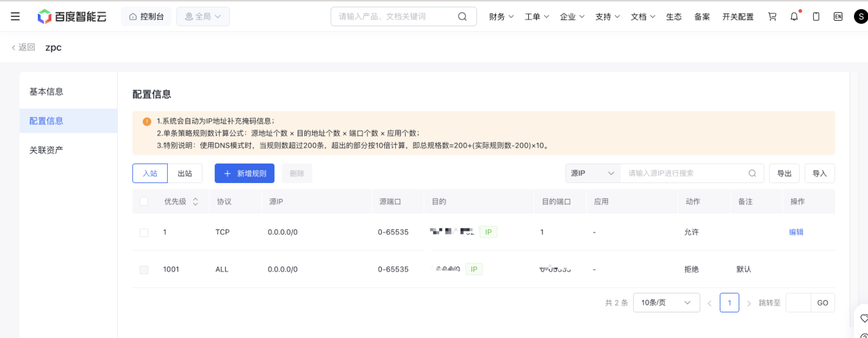Screen dimensions: 868x338
Task: Sort by 优先级 using the sort arrows
Action: tap(195, 202)
